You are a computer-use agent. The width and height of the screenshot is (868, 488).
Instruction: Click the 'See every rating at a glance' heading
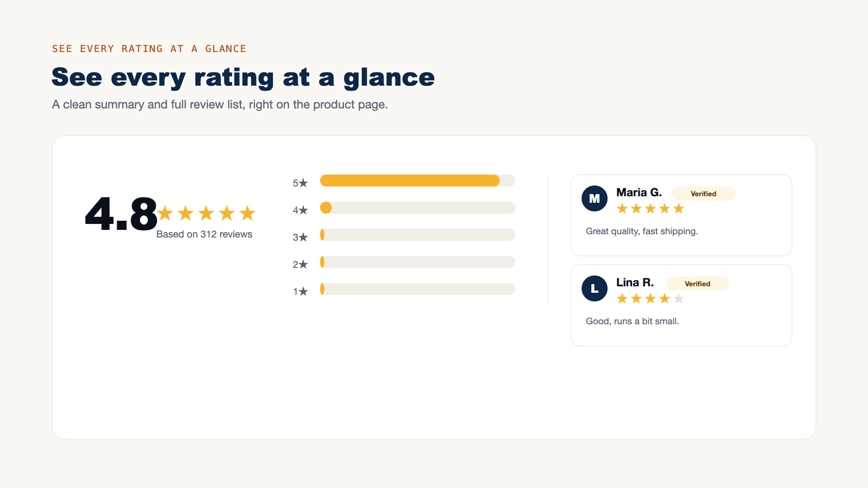coord(243,78)
